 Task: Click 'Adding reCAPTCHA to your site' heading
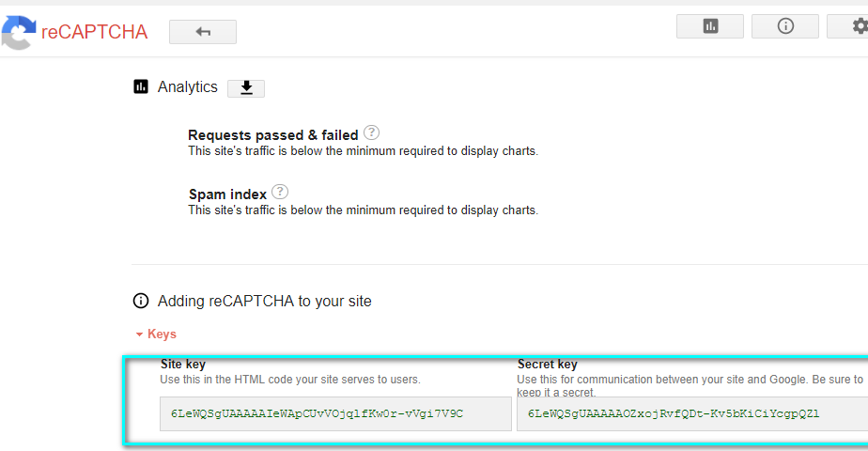pos(265,301)
